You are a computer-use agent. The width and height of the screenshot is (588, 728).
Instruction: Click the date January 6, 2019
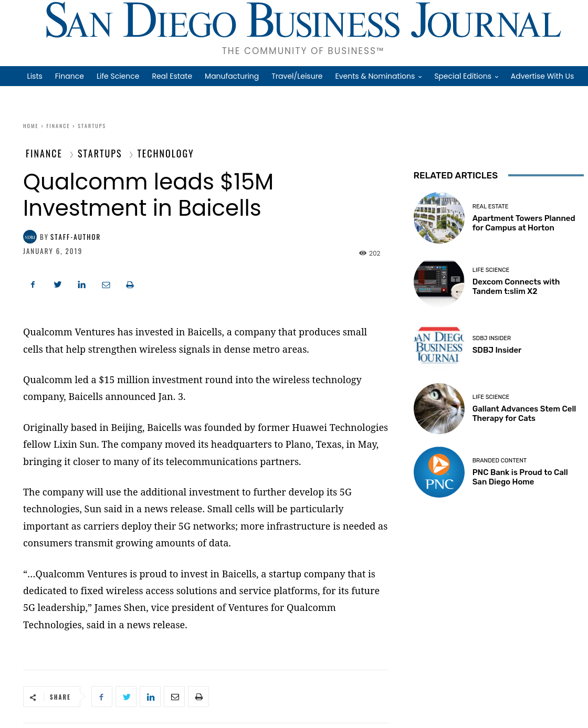pyautogui.click(x=52, y=251)
